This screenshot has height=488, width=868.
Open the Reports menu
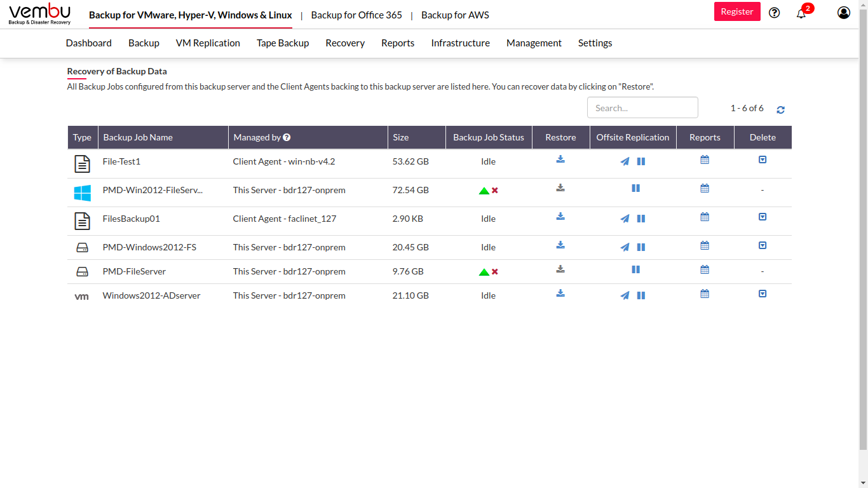pyautogui.click(x=398, y=43)
